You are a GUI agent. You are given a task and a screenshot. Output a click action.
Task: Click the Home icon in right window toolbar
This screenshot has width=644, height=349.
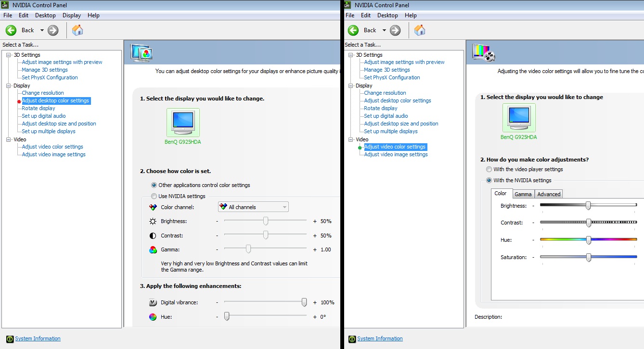[x=420, y=30]
